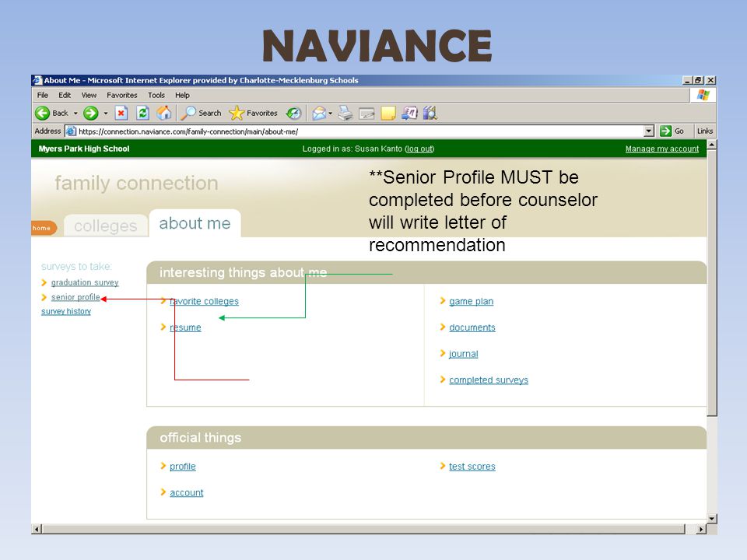
Task: Open the profile link under official things
Action: click(x=183, y=467)
